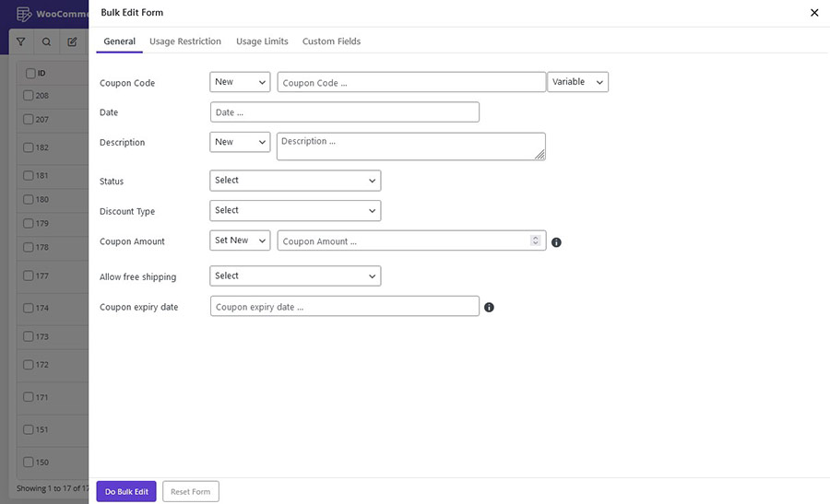Check the row 178 checkbox
The height and width of the screenshot is (504, 830).
click(x=28, y=247)
